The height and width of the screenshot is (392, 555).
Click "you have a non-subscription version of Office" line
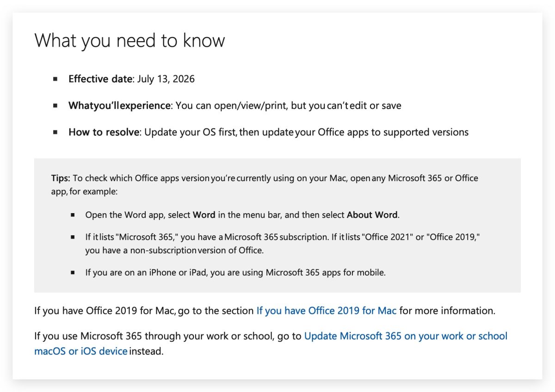coord(174,251)
